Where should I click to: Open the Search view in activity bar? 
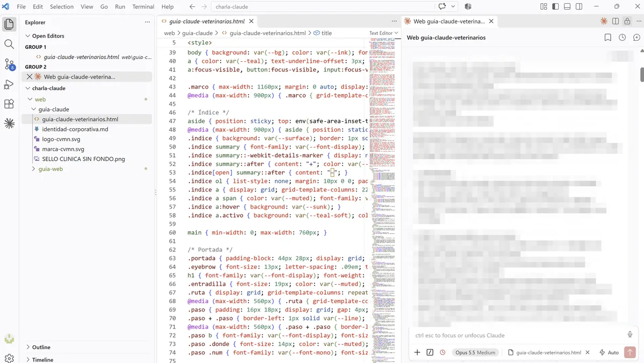(x=9, y=44)
